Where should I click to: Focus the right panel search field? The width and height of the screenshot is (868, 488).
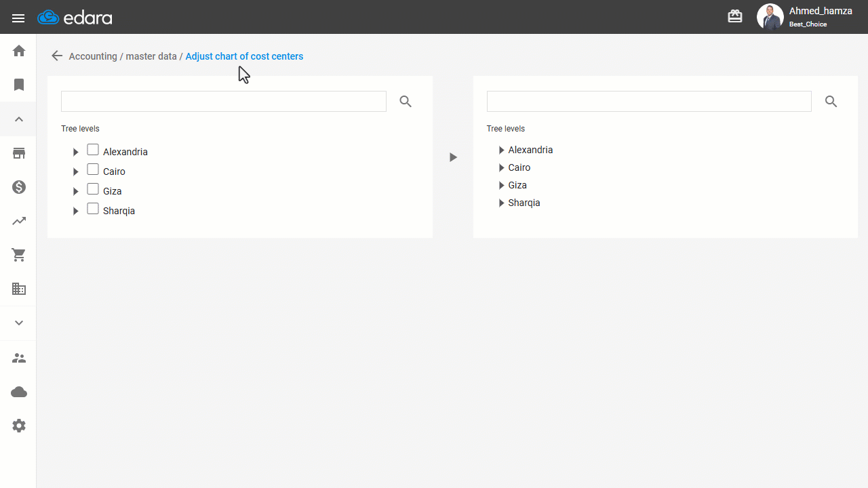point(649,102)
